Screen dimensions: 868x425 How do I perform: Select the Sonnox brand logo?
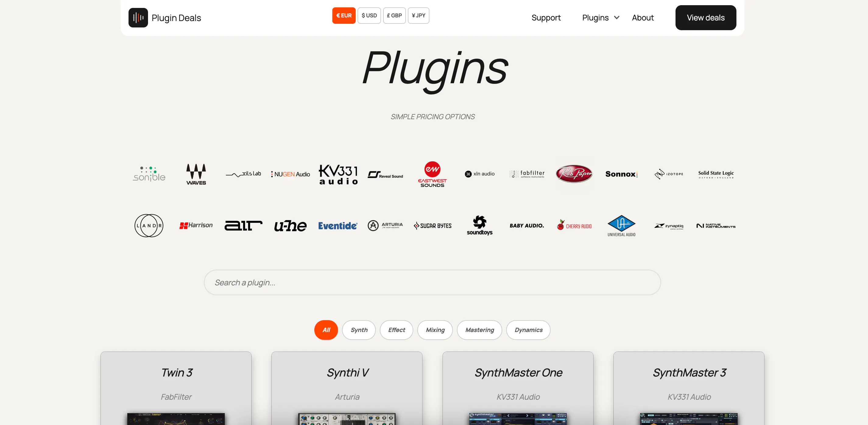621,174
